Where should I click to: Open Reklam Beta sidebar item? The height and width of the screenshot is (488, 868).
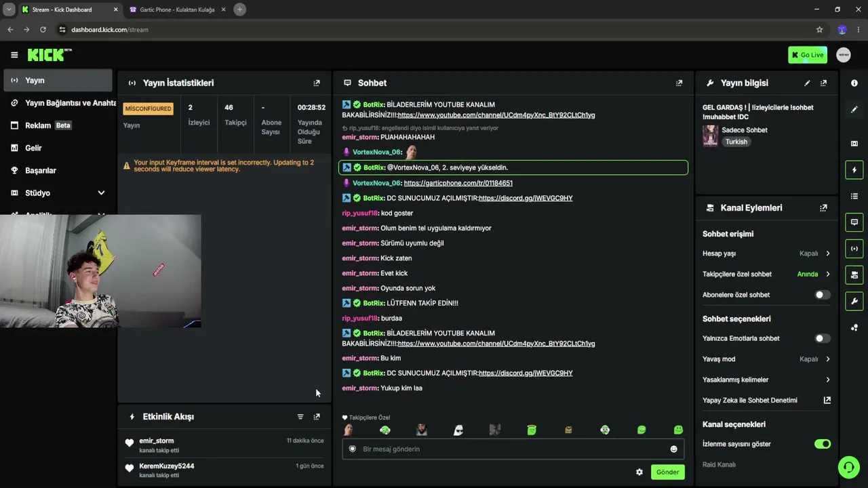tap(58, 125)
